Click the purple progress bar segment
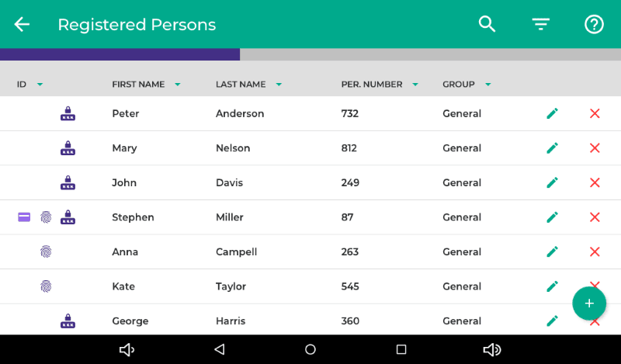 pos(120,54)
